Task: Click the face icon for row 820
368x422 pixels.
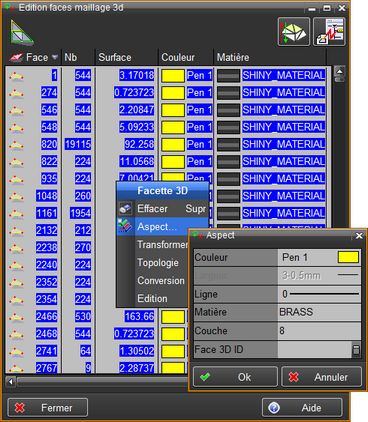Action: coord(16,145)
